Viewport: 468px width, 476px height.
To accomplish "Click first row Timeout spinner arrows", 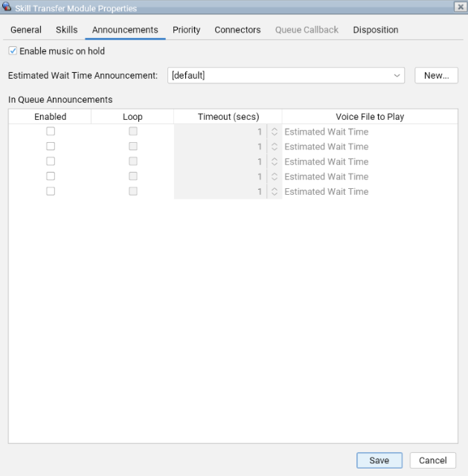I will pos(275,132).
